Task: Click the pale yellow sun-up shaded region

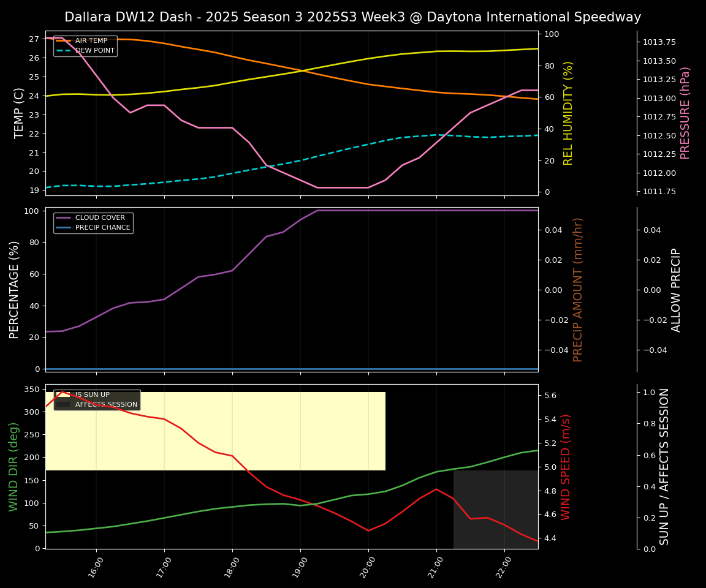Action: click(x=216, y=431)
